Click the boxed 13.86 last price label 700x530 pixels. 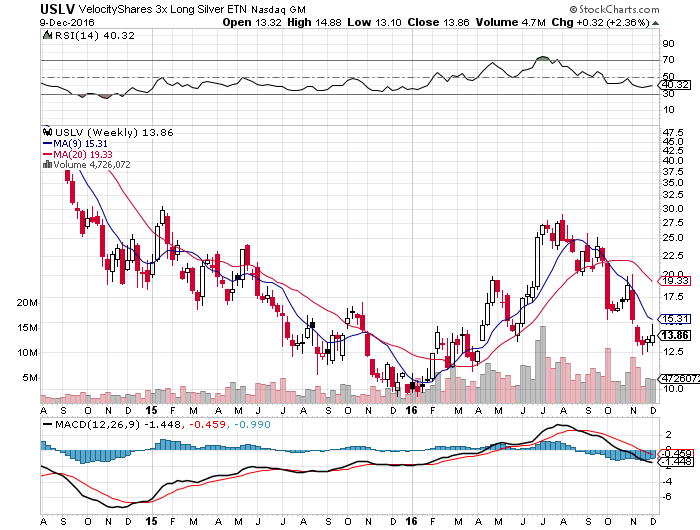click(675, 335)
